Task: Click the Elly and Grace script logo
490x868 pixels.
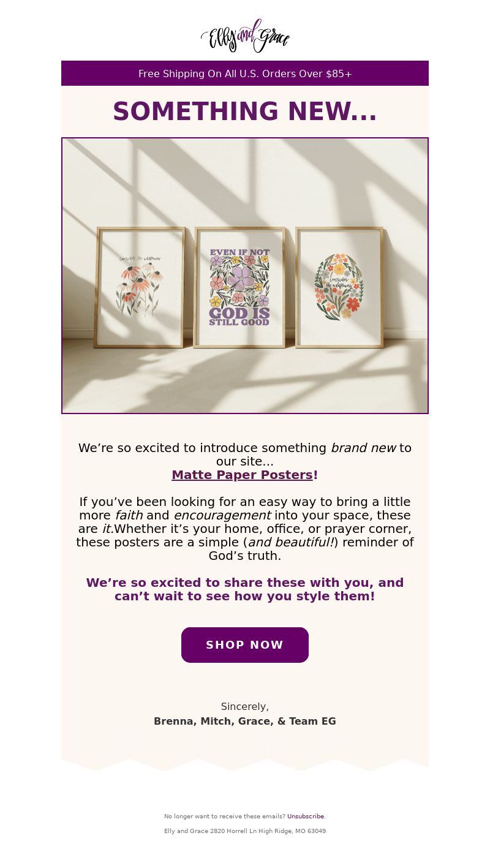Action: pyautogui.click(x=245, y=36)
